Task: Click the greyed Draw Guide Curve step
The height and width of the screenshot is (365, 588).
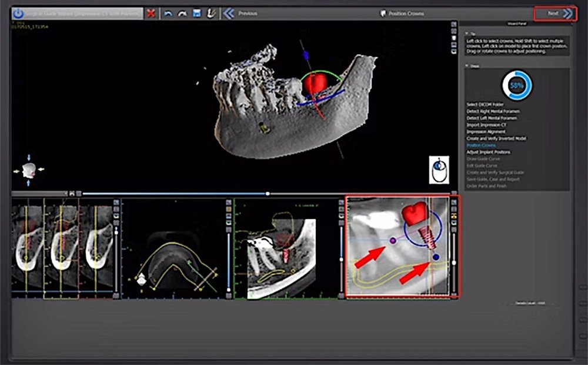Action: pos(483,159)
